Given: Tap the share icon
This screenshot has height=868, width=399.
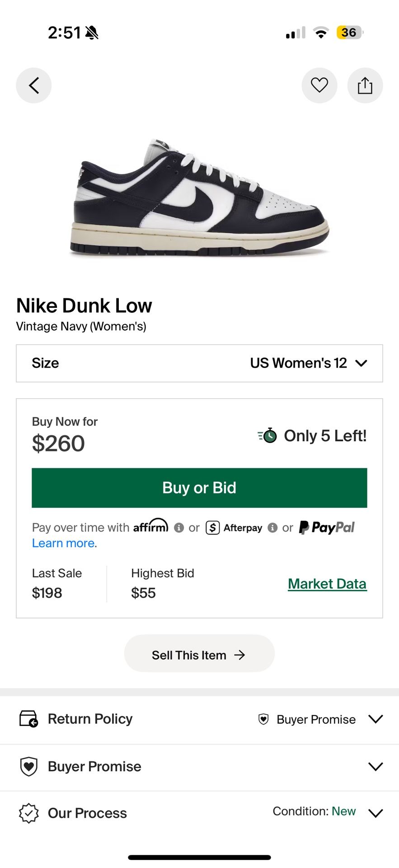Looking at the screenshot, I should [x=365, y=85].
